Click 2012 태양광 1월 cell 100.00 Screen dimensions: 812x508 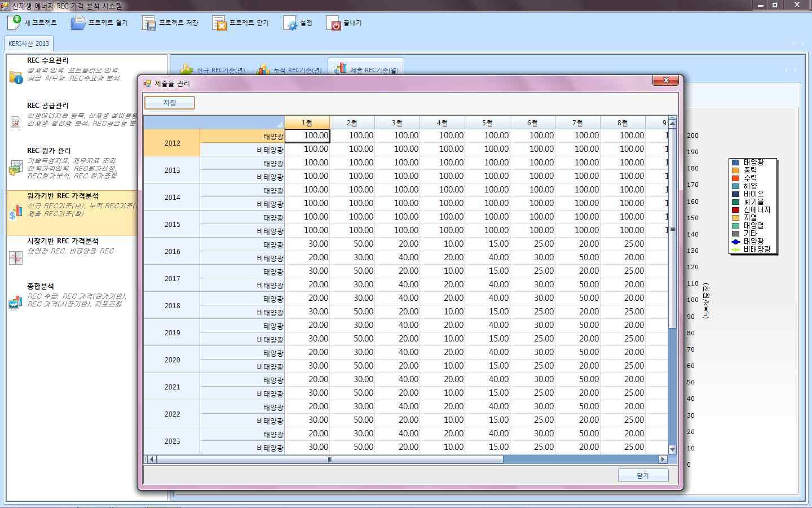307,136
